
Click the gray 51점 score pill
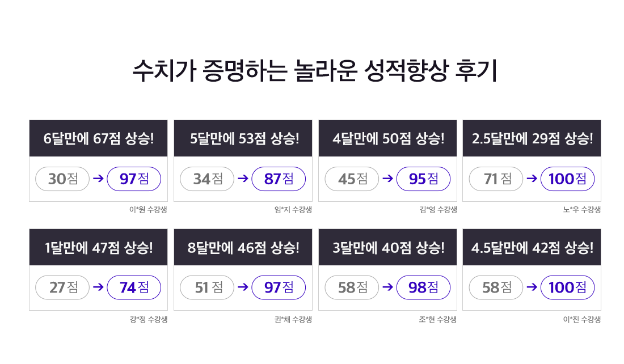click(x=207, y=287)
